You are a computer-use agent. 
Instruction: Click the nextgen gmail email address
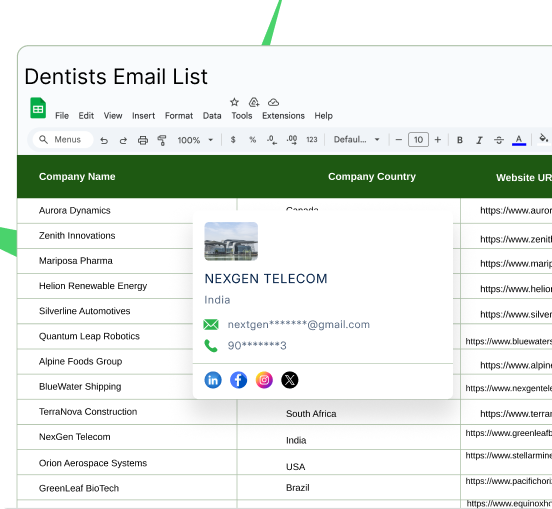(x=299, y=325)
